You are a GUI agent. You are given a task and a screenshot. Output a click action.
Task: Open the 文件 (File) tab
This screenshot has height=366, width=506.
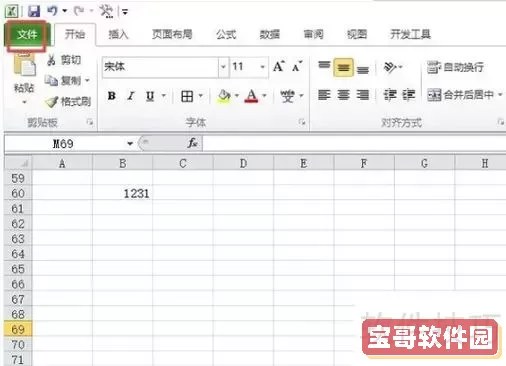tap(27, 34)
